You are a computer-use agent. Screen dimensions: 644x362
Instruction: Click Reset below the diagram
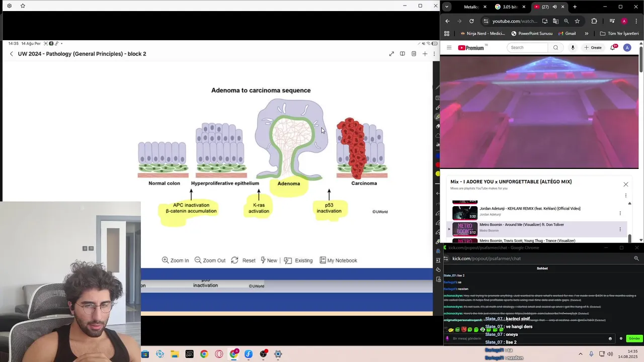pyautogui.click(x=243, y=260)
